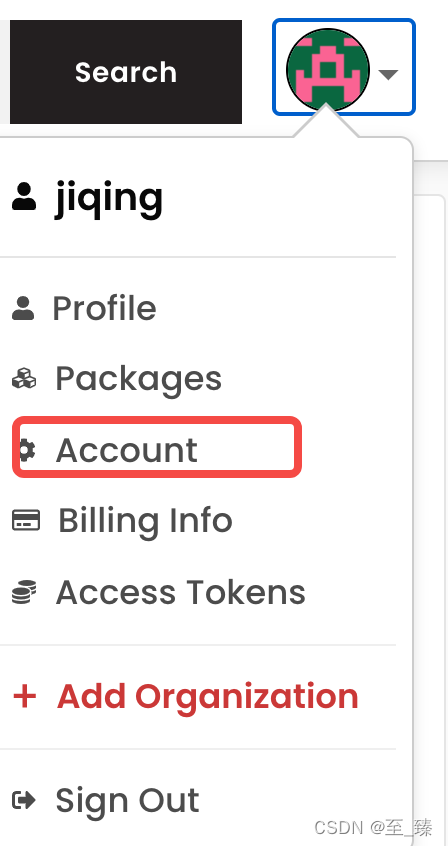
Task: Click the Account gear icon
Action: (x=27, y=449)
